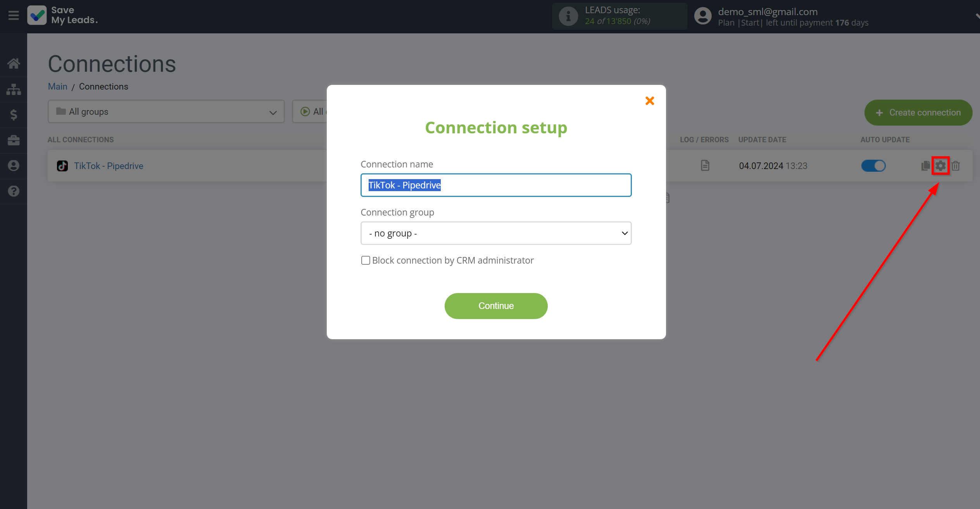
Task: Click the Continue button to proceed
Action: pyautogui.click(x=496, y=305)
